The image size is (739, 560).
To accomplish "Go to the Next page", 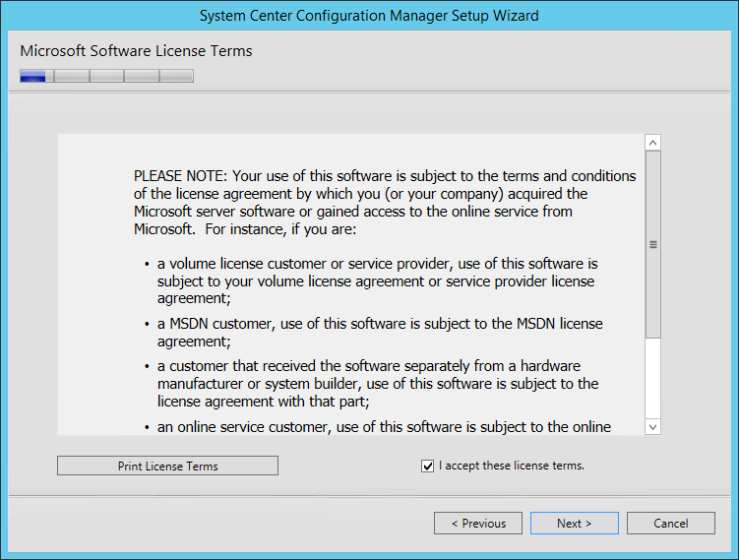I will click(x=574, y=524).
